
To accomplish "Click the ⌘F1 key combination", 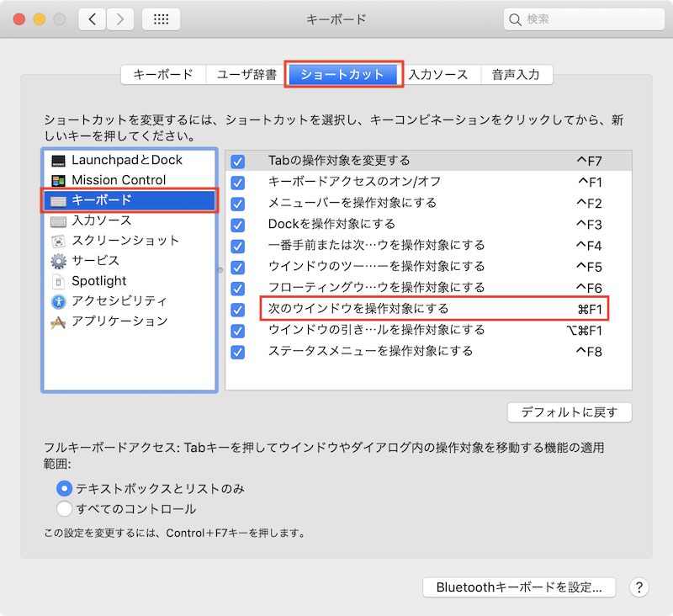I will (x=590, y=310).
